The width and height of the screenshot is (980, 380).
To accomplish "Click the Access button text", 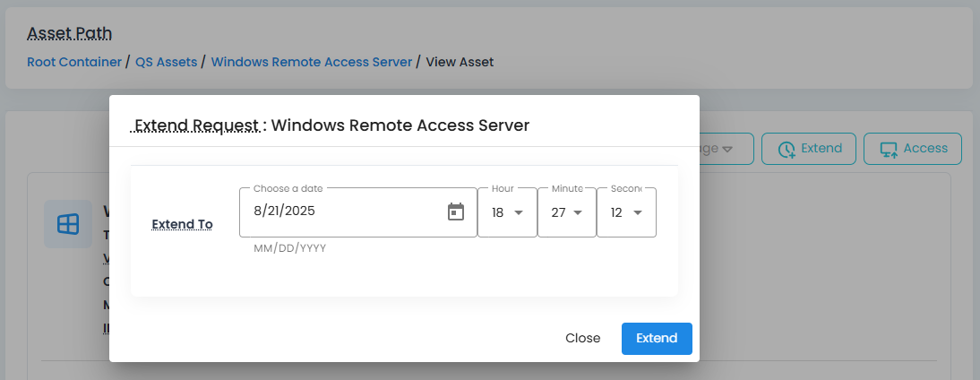I will tap(925, 149).
